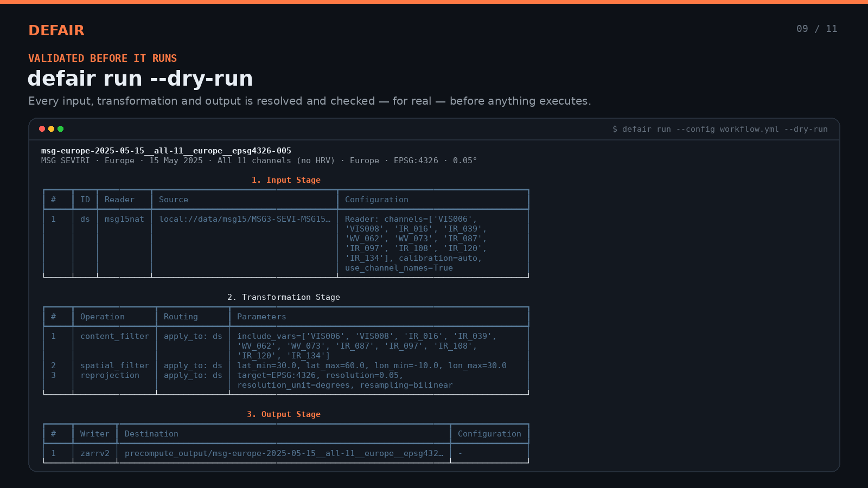Viewport: 868px width, 488px height.
Task: Click the slide counter 09 / 11
Action: point(816,29)
